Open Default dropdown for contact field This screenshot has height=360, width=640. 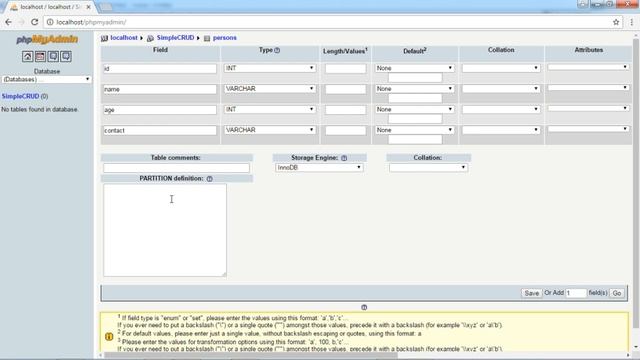pos(415,130)
